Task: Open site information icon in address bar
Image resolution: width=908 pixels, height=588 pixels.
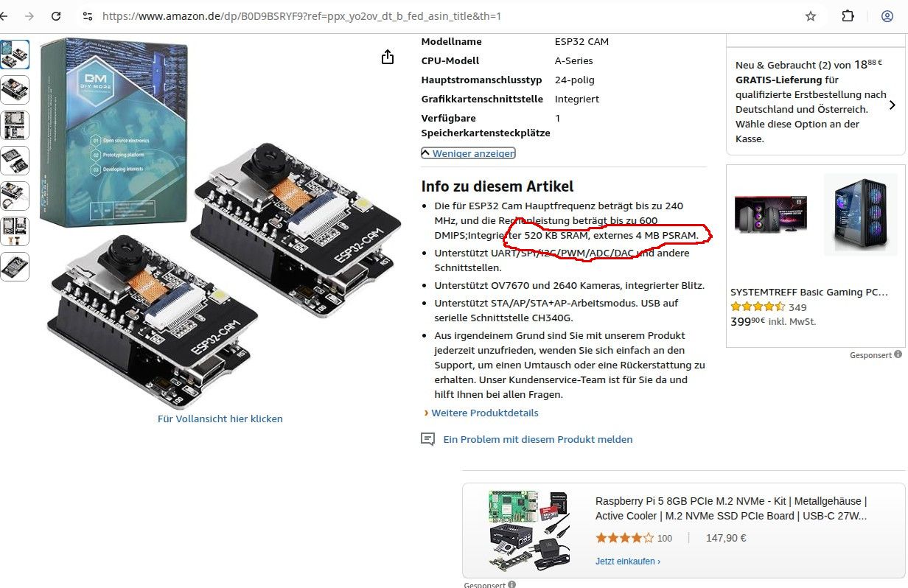Action: click(87, 15)
